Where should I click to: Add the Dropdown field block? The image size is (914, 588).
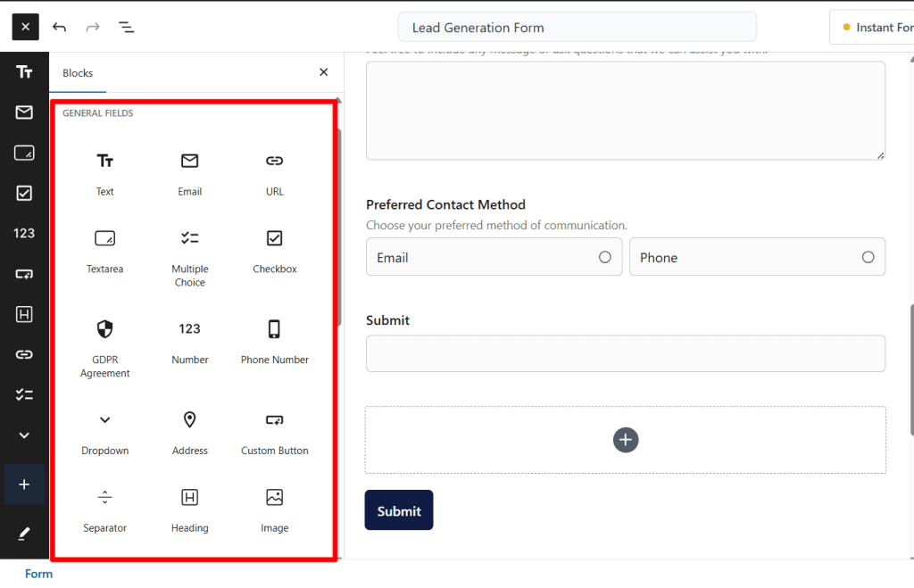tap(105, 432)
